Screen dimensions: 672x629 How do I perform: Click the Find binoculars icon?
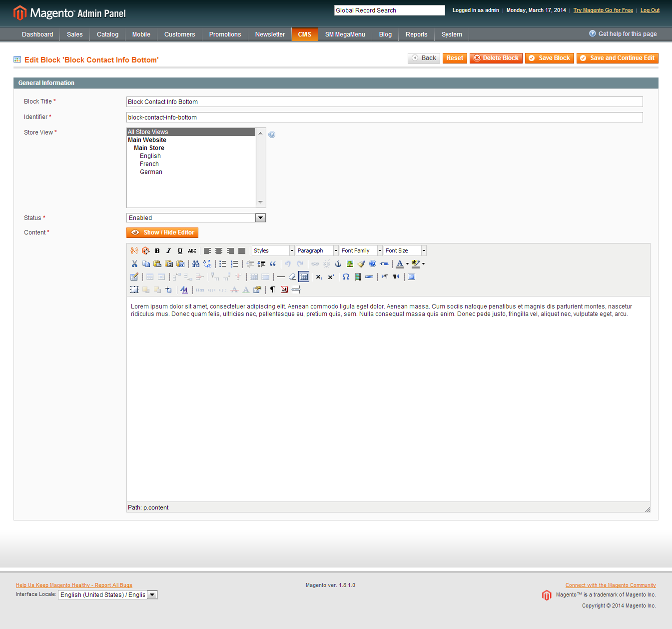pos(195,263)
